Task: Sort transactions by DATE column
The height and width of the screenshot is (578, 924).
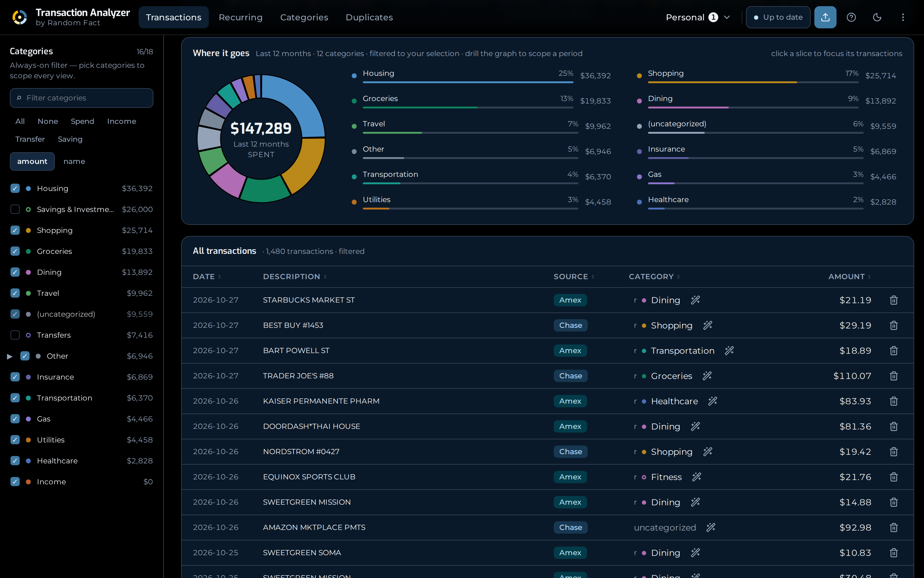Action: coord(207,276)
